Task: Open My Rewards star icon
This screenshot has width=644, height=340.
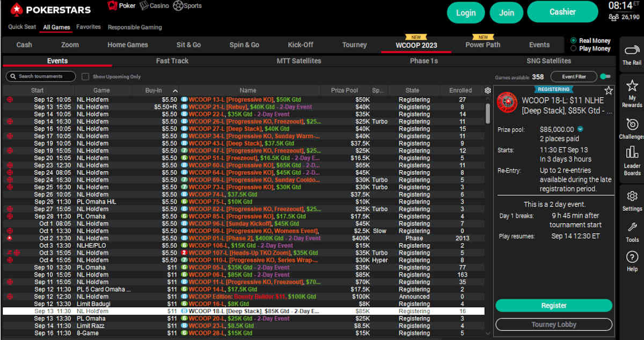Action: coord(632,86)
